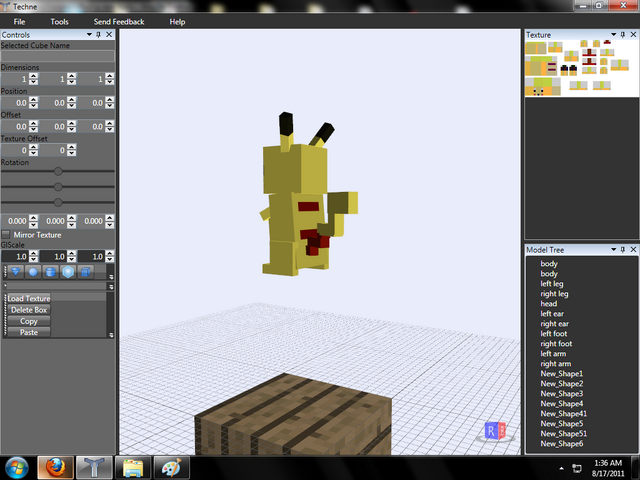The width and height of the screenshot is (640, 480).
Task: Select the 'right leg' item in Model Tree
Action: coord(554,294)
